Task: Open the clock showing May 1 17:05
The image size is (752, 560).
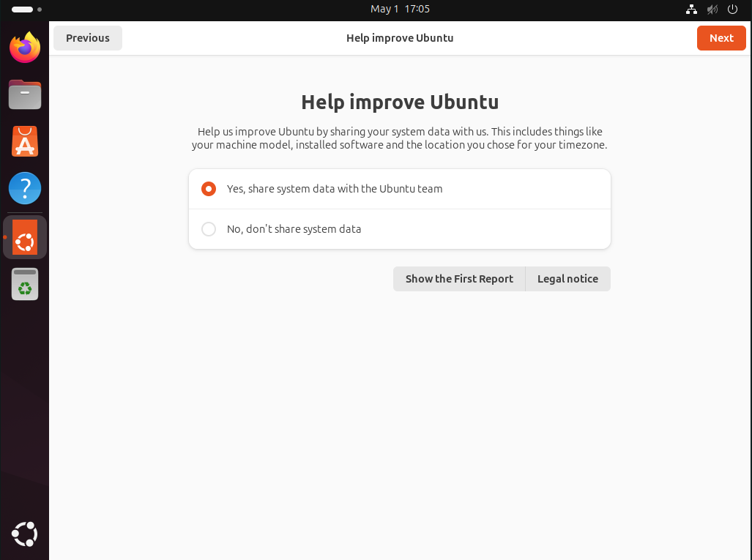Action: click(x=400, y=10)
